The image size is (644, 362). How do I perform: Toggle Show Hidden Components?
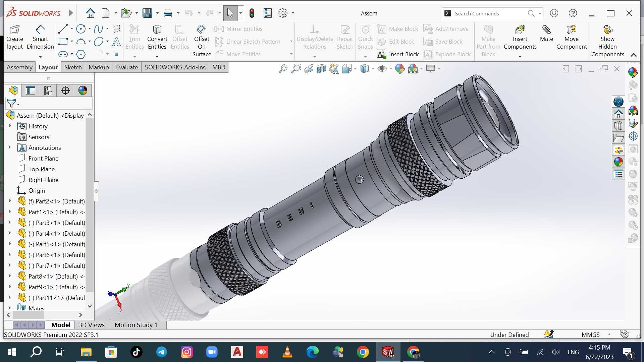(x=607, y=42)
